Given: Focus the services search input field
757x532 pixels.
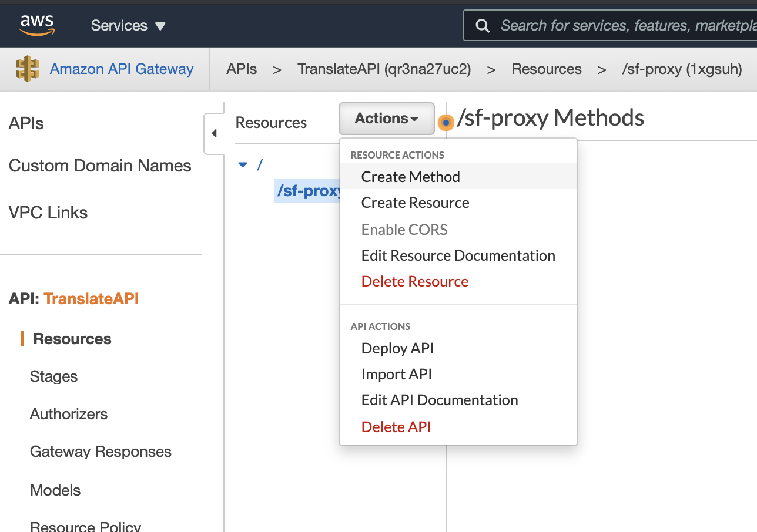Looking at the screenshot, I should point(623,26).
